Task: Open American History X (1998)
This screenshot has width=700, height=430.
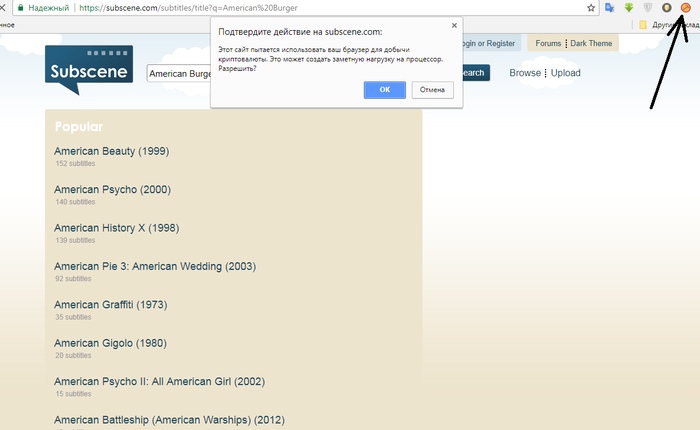Action: (x=117, y=228)
